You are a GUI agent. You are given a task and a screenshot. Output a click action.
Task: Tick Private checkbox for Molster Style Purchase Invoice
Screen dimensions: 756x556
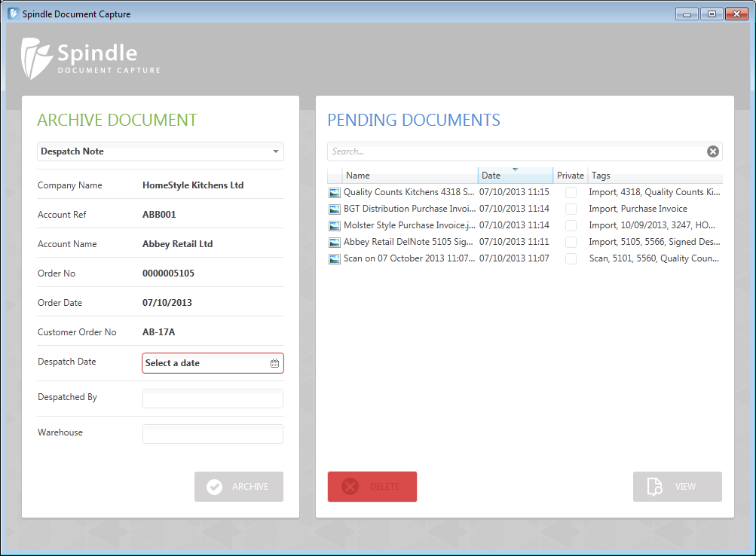(x=571, y=225)
